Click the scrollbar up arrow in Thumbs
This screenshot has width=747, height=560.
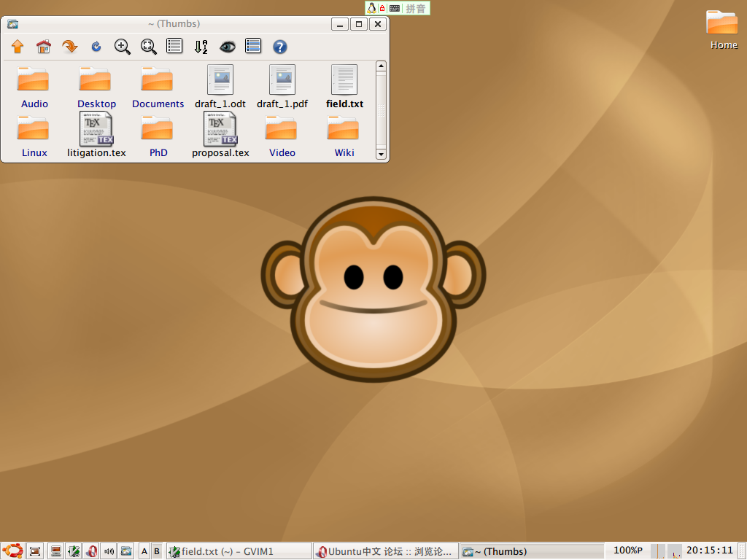(x=381, y=66)
